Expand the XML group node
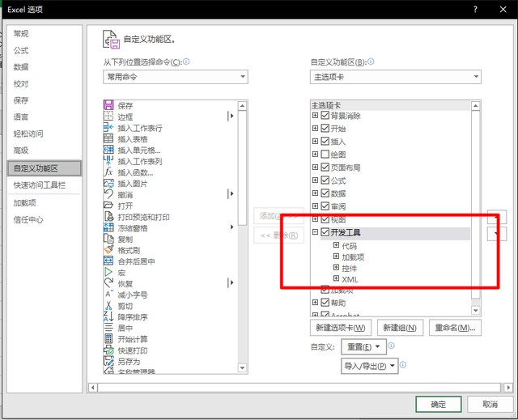This screenshot has width=518, height=420. pyautogui.click(x=337, y=278)
